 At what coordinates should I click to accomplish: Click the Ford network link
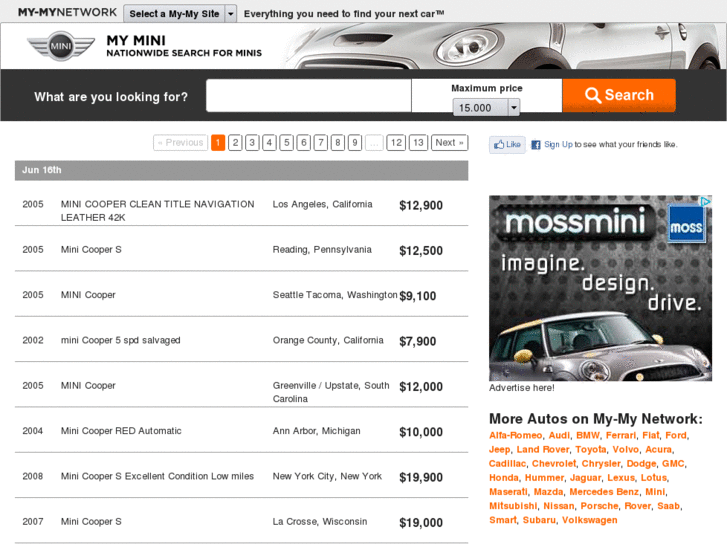pos(676,436)
